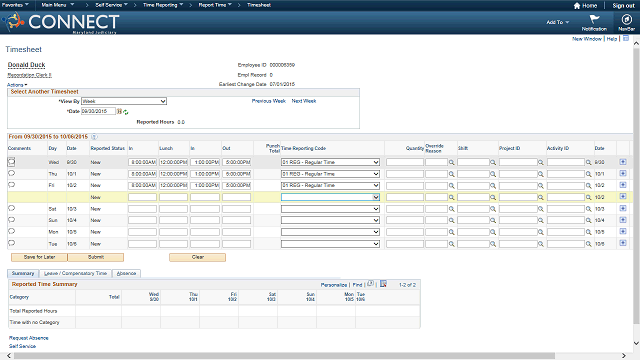The width and height of the screenshot is (640, 360).
Task: Click the first In time field for Sat 10/3
Action: tap(142, 209)
